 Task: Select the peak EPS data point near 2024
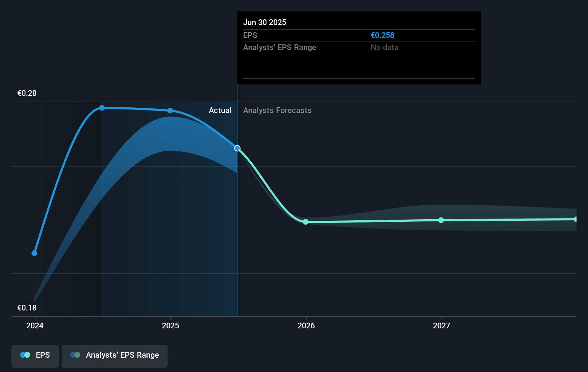pyautogui.click(x=102, y=108)
